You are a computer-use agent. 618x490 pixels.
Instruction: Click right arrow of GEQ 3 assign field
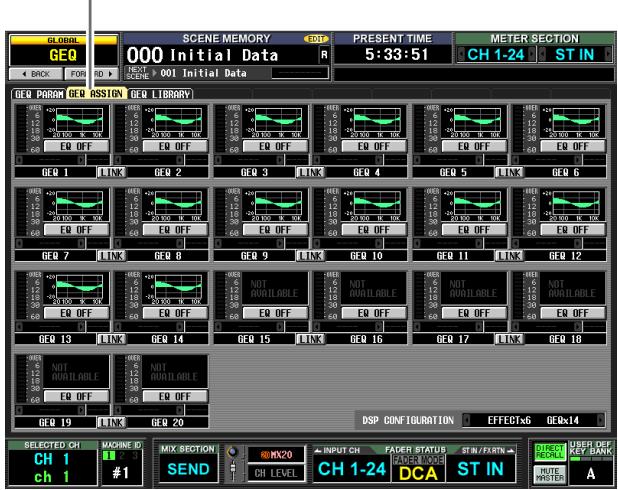click(280, 160)
